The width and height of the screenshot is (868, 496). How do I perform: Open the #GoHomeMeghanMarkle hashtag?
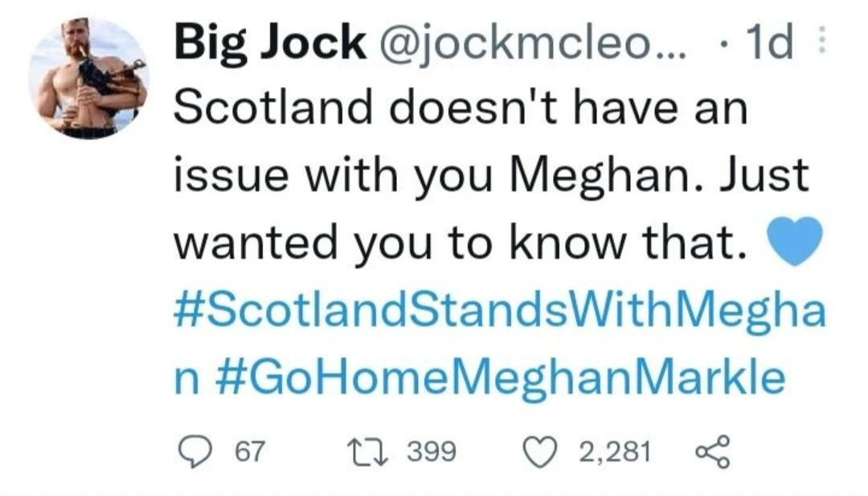pyautogui.click(x=501, y=378)
